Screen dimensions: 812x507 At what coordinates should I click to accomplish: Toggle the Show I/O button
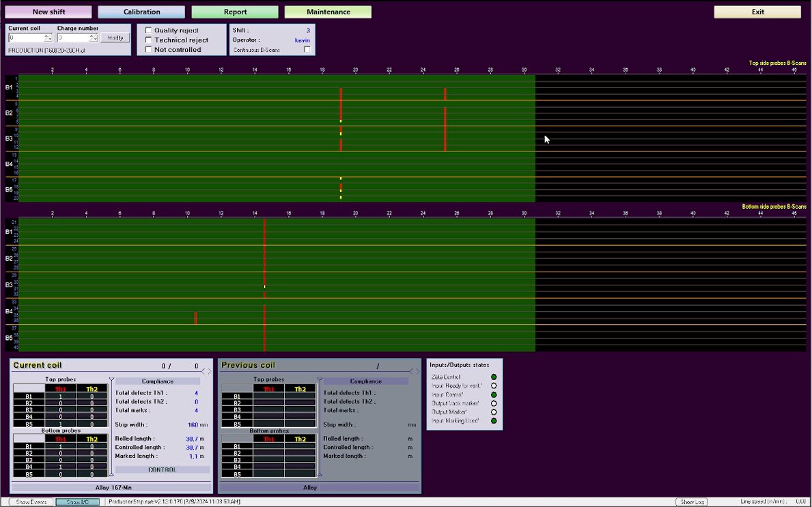77,502
